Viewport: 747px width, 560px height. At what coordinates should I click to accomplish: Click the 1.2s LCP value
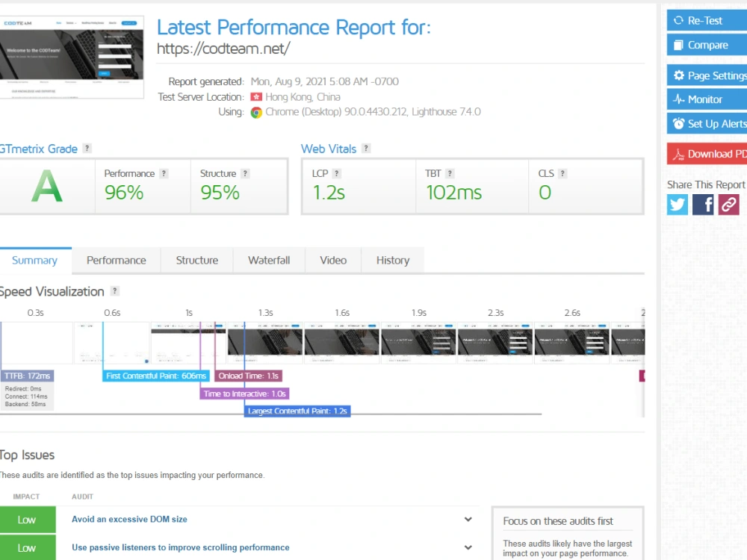click(x=329, y=193)
